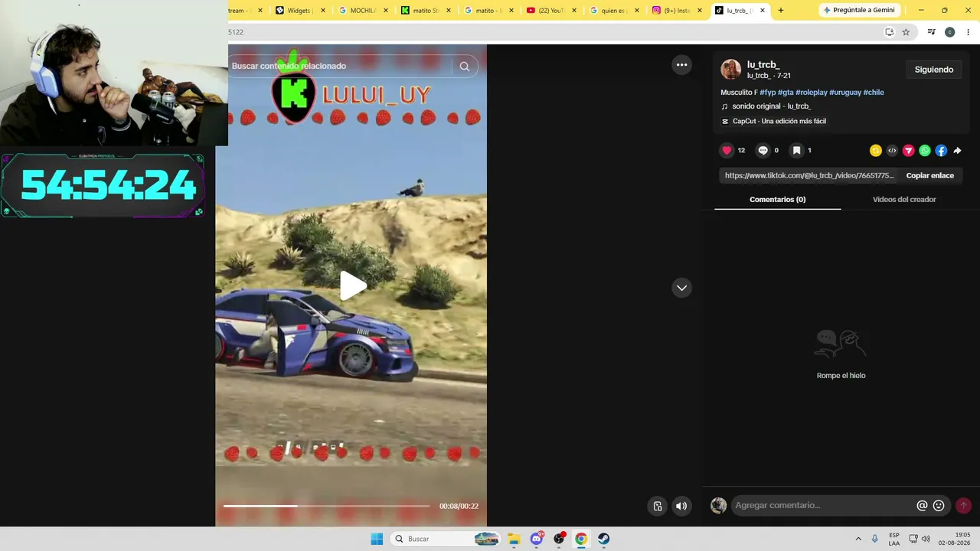Save video with the bookmark icon

pos(796,151)
